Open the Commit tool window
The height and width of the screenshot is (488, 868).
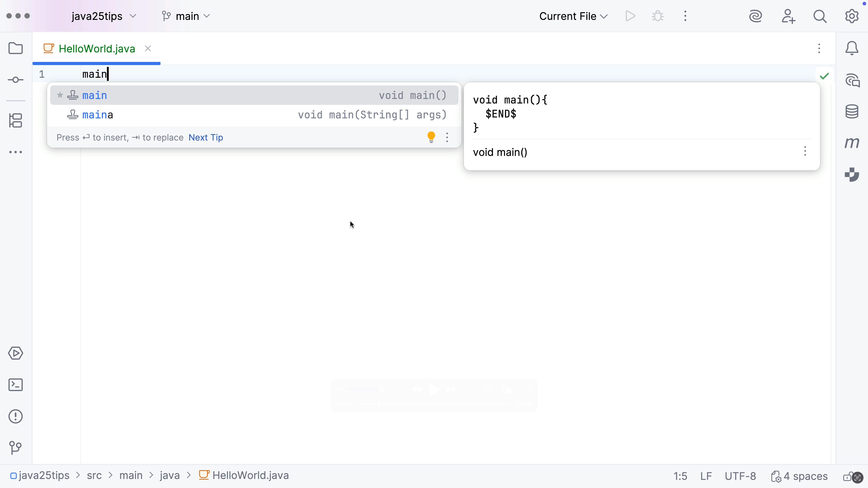(x=16, y=80)
